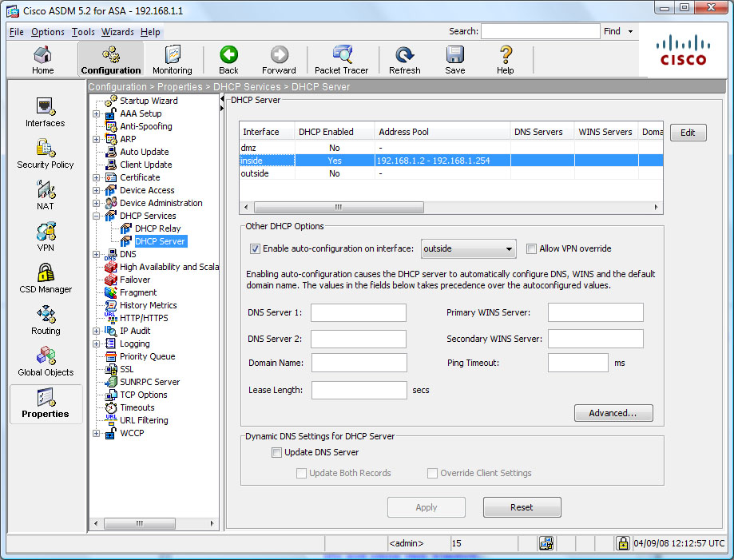This screenshot has height=560, width=734.
Task: Click the network status icon in status bar
Action: tap(546, 543)
